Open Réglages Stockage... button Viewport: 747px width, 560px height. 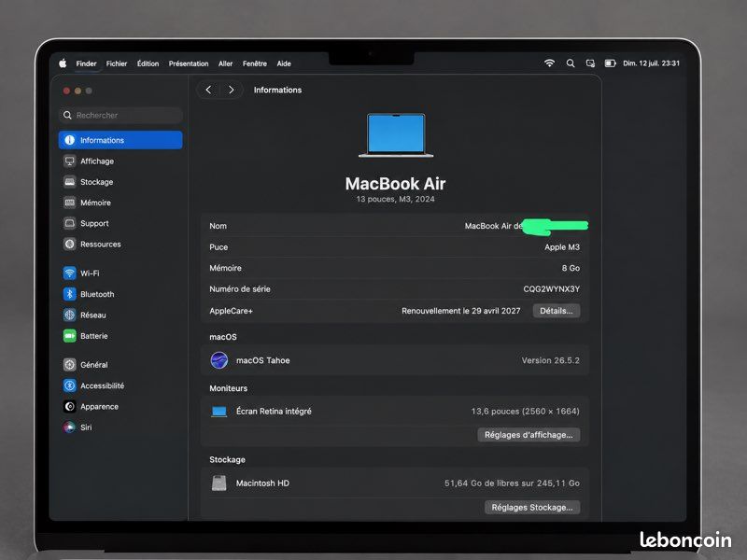pos(532,507)
